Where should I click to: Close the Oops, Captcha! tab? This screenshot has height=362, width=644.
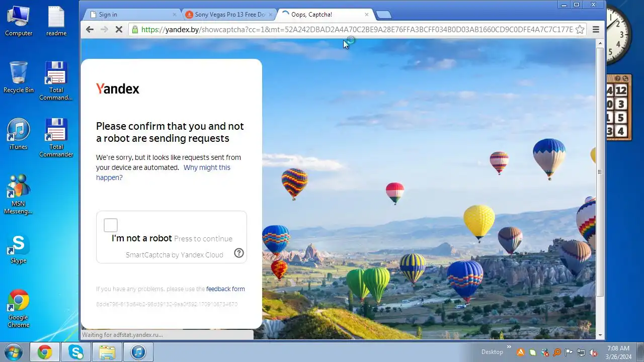click(366, 15)
